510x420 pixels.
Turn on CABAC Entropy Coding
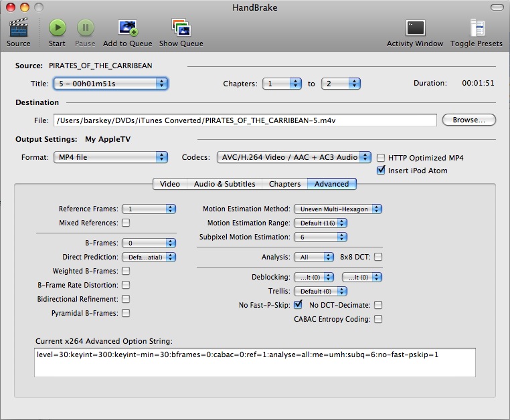[378, 319]
